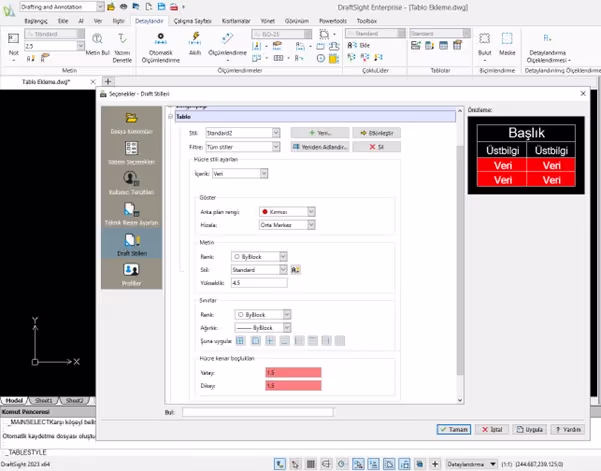Screen dimensions: 601x471
Task: Click the save icon in quick access toolbar
Action: click(161, 7)
